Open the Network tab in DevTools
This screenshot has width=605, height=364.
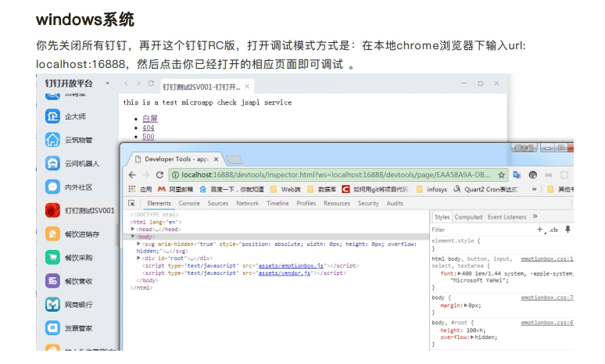point(247,203)
